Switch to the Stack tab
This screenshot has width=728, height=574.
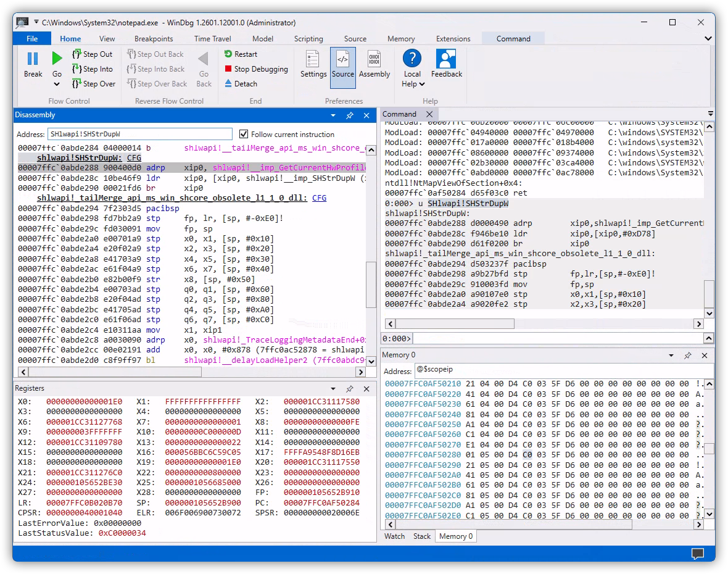click(x=422, y=536)
